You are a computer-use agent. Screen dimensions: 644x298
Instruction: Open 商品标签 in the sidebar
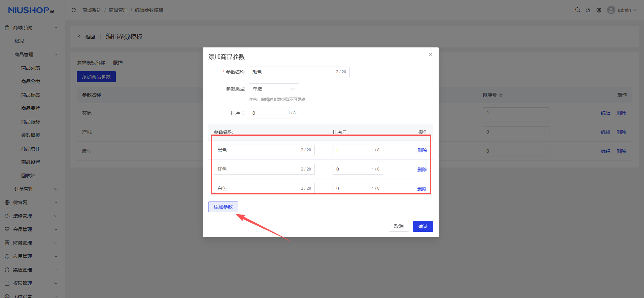[x=31, y=95]
